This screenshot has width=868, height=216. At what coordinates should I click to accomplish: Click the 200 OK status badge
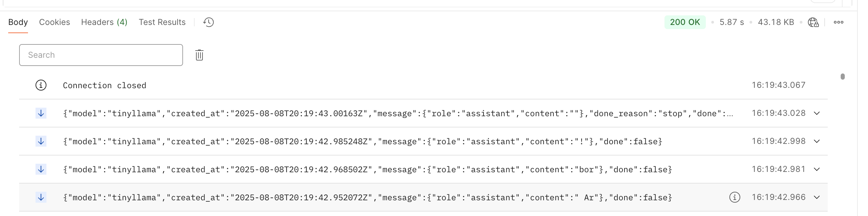[685, 22]
